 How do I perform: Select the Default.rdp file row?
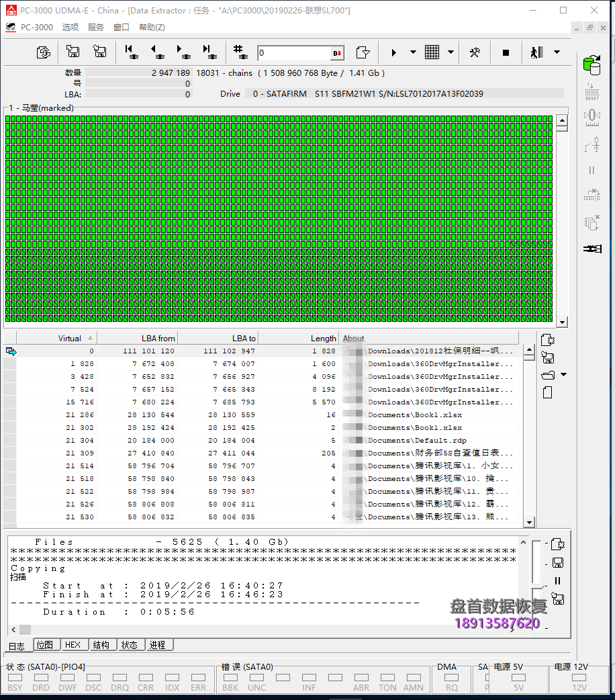(x=269, y=441)
